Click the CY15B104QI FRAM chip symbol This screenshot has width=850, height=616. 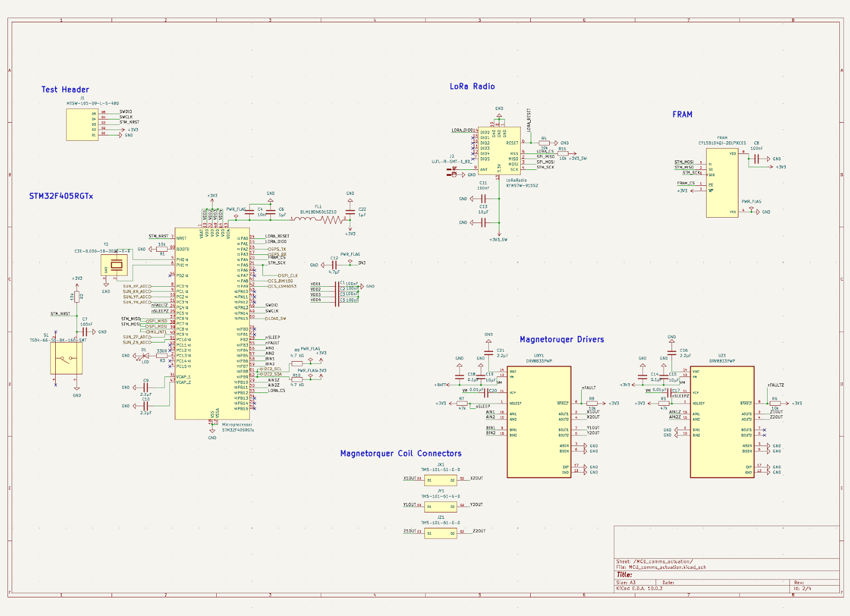click(x=722, y=183)
